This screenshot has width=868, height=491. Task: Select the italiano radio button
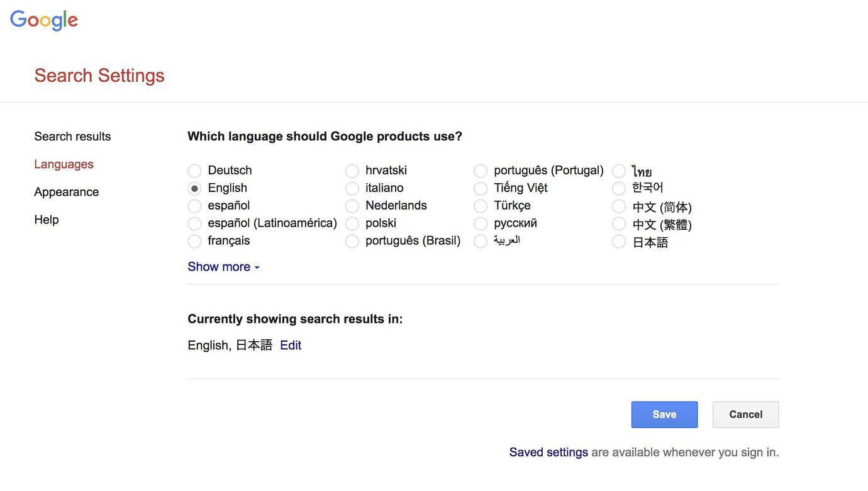352,188
